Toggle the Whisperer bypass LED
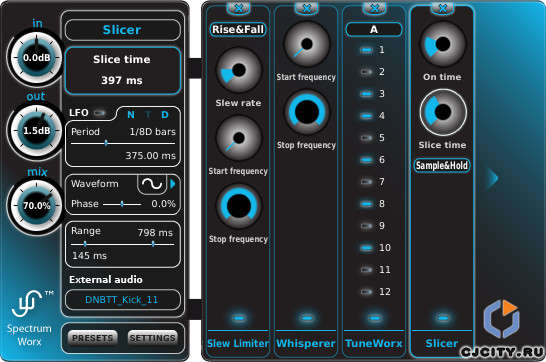Viewport: 546px width, 362px height. (x=307, y=317)
